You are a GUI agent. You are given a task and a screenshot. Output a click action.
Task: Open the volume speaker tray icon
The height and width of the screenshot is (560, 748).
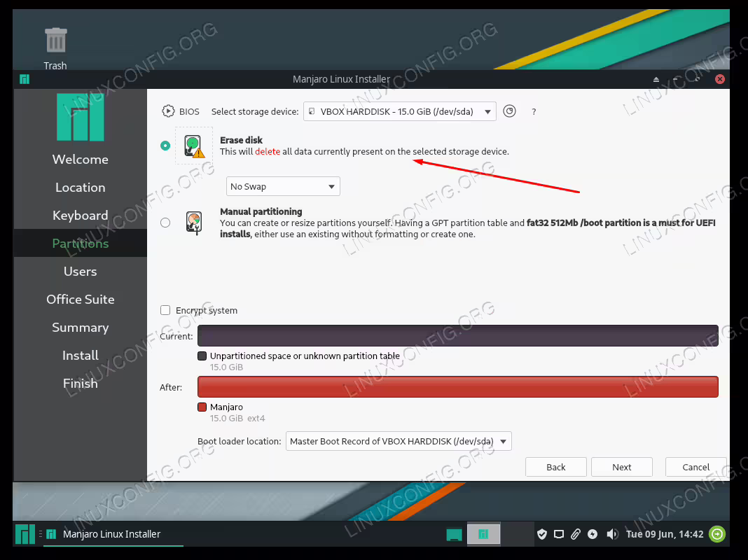tap(612, 534)
